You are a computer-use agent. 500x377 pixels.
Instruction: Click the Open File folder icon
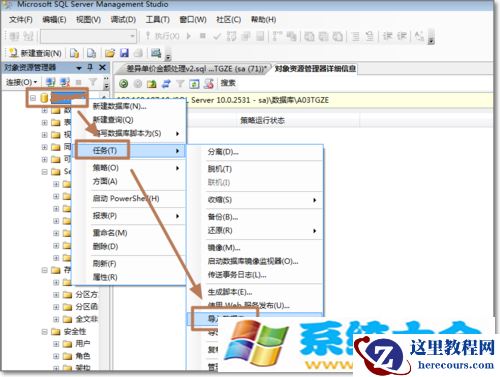click(110, 53)
